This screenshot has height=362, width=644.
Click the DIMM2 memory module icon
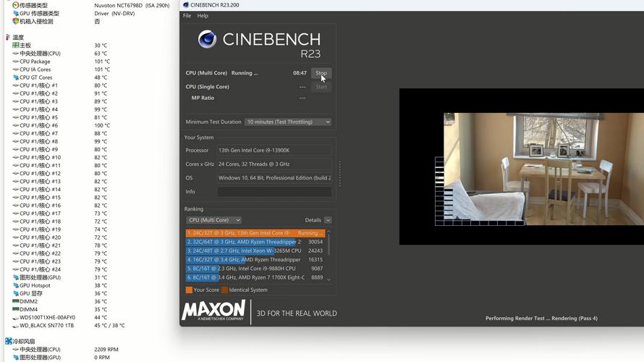pos(16,301)
